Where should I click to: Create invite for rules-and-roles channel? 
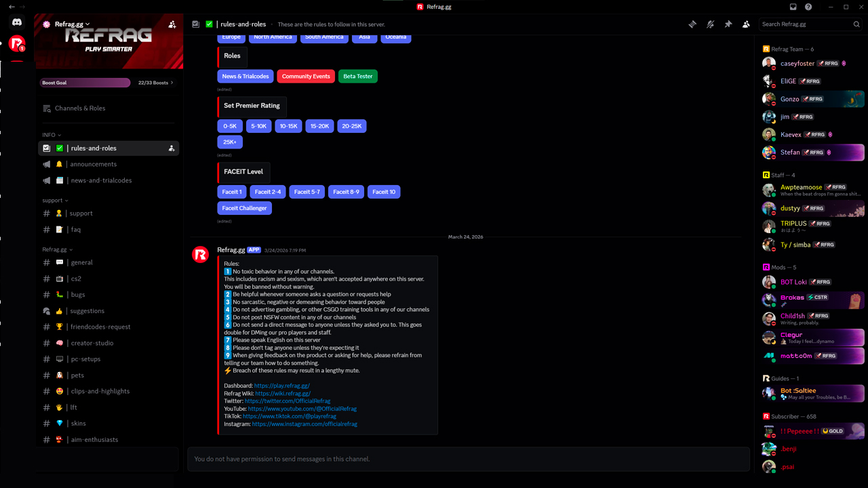coord(172,148)
